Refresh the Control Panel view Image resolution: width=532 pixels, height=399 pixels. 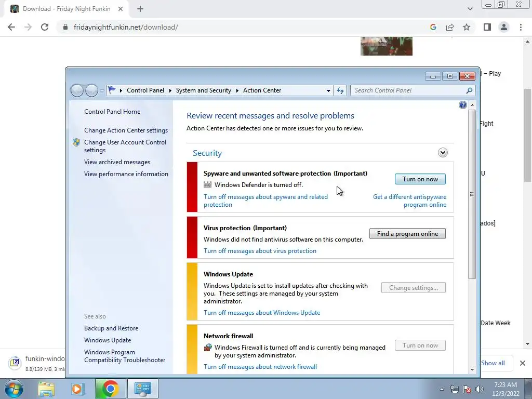[340, 90]
